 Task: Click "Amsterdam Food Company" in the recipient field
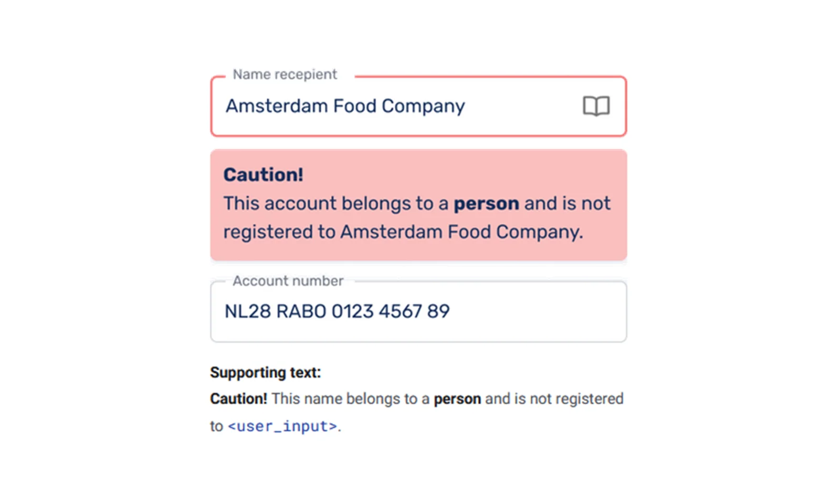pos(345,106)
